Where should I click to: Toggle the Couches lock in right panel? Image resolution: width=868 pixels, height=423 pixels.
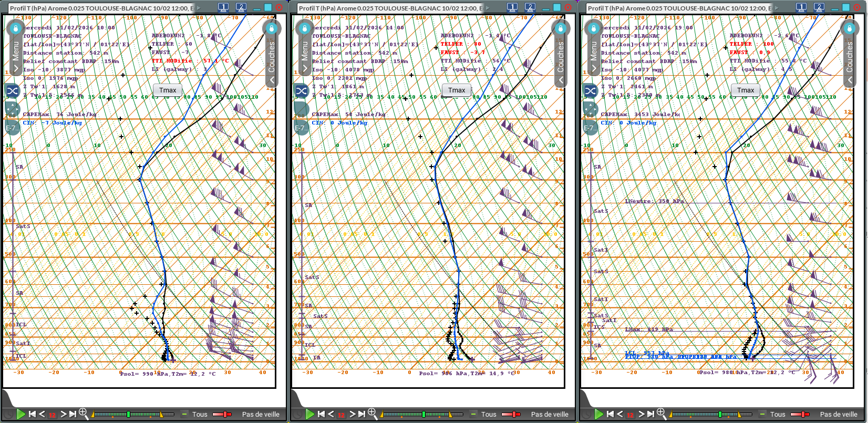click(x=850, y=28)
